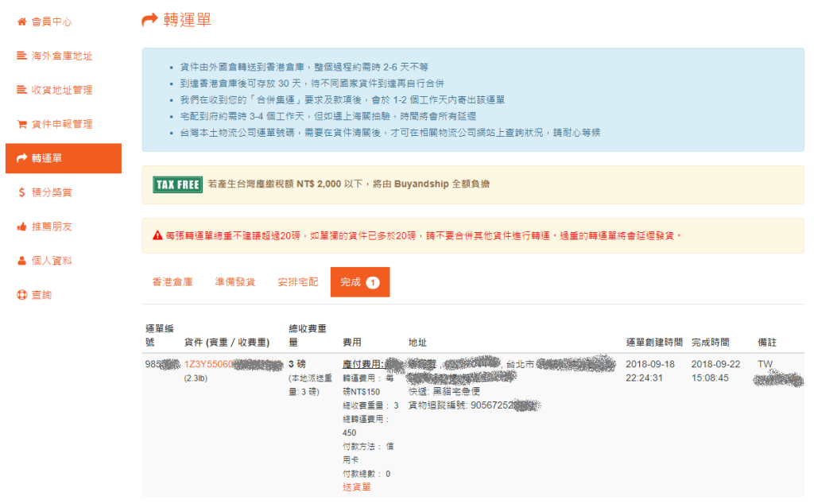Click the home icon beside 會員中心
The width and height of the screenshot is (814, 504).
pyautogui.click(x=21, y=21)
